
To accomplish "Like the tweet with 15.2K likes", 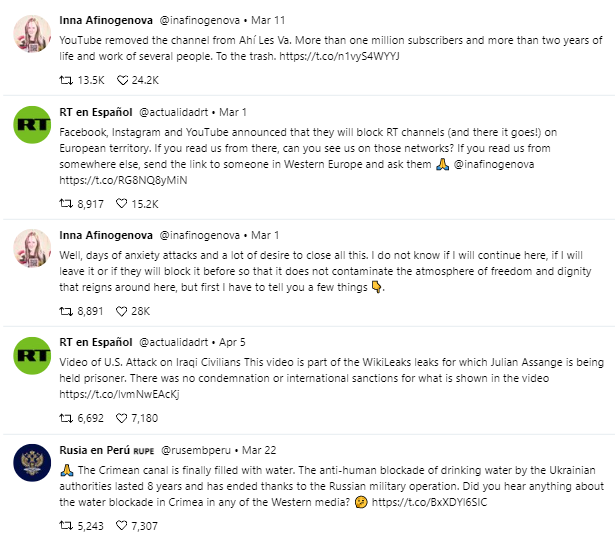I will point(122,204).
